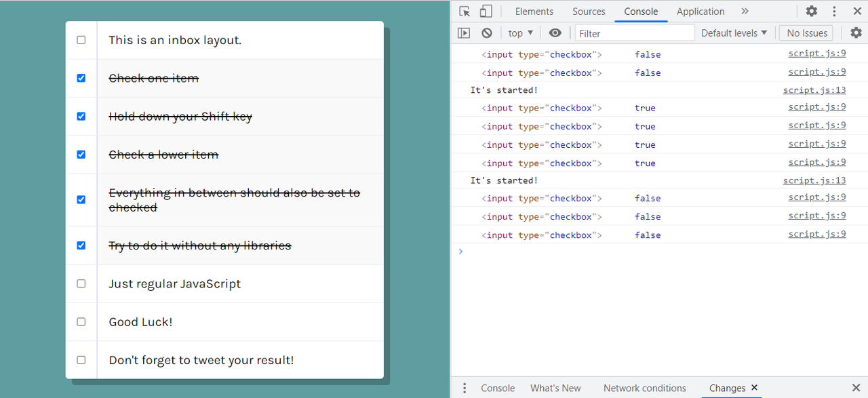Open script.js:9 link in last log row
868x398 pixels.
pyautogui.click(x=817, y=234)
